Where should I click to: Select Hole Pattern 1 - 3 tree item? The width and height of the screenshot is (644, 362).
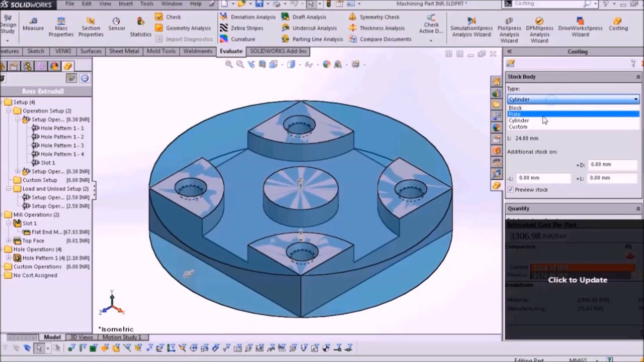coord(58,145)
